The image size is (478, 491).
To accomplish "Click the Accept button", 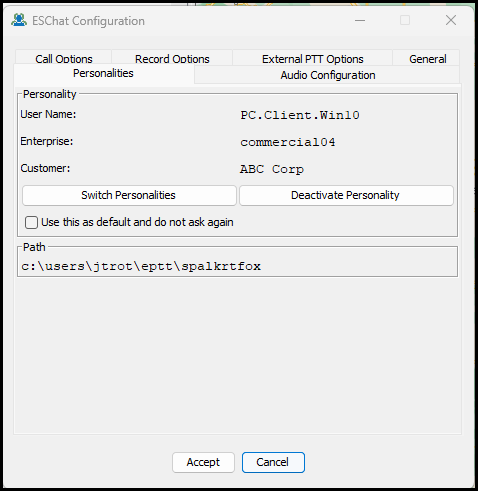I will 203,462.
